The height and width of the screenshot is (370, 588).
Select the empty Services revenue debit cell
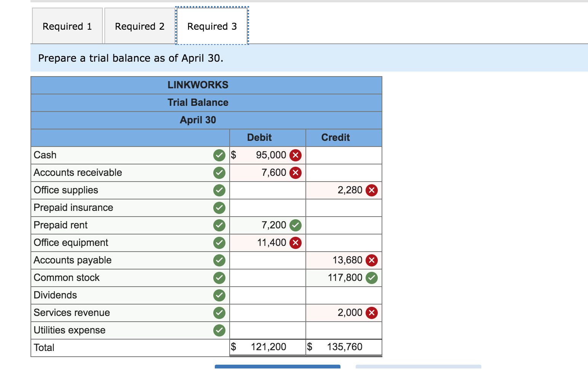coord(268,313)
